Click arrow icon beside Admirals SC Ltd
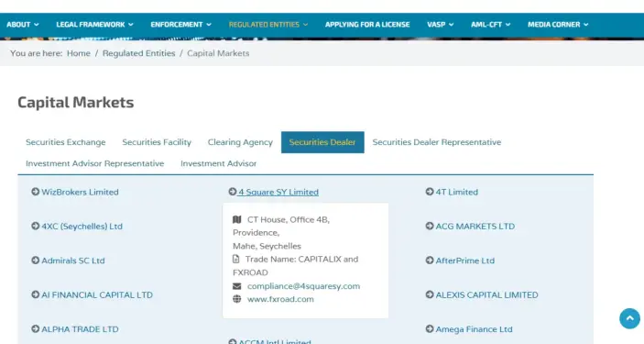The width and height of the screenshot is (644, 344). pyautogui.click(x=36, y=261)
